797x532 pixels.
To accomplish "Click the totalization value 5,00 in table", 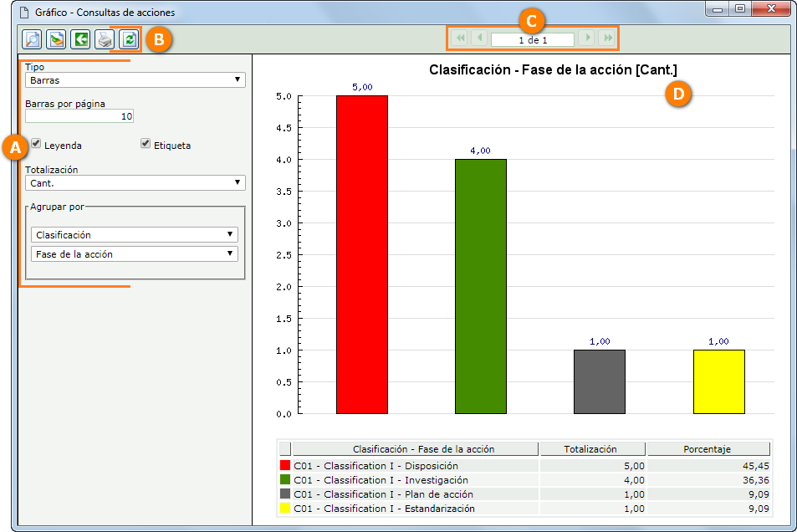I will pos(635,466).
